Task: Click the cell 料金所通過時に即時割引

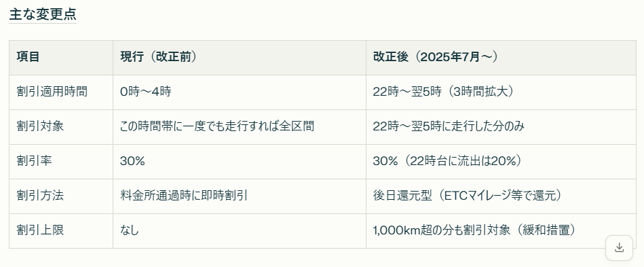Action: pos(184,195)
